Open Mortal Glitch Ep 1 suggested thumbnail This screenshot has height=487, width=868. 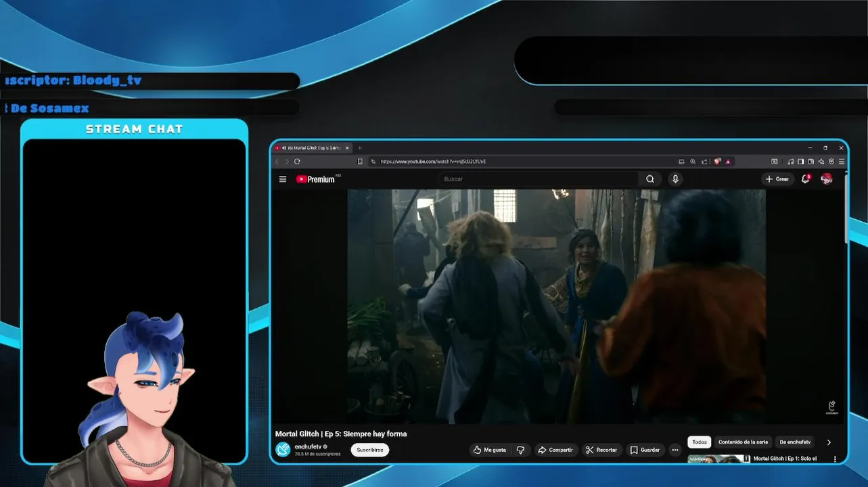pyautogui.click(x=718, y=459)
